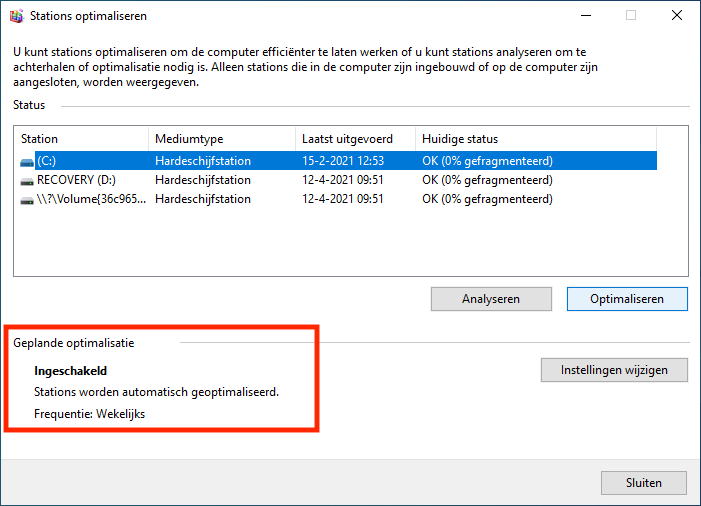Viewport: 701px width, 506px height.
Task: Select the RECOVERY (D:) station name
Action: pos(78,180)
